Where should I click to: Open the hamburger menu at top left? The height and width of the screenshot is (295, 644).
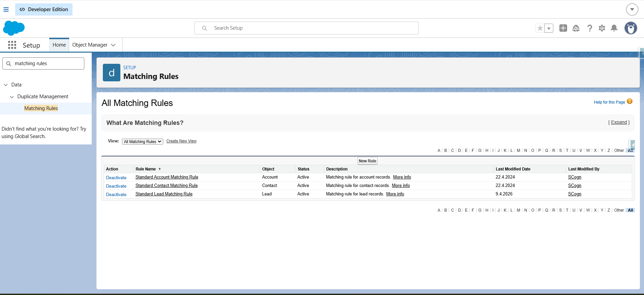6,9
